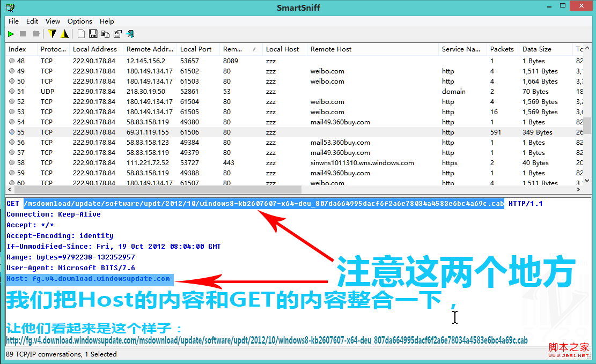Sort by the Remote Port column header
596x364 pixels.
click(x=241, y=49)
